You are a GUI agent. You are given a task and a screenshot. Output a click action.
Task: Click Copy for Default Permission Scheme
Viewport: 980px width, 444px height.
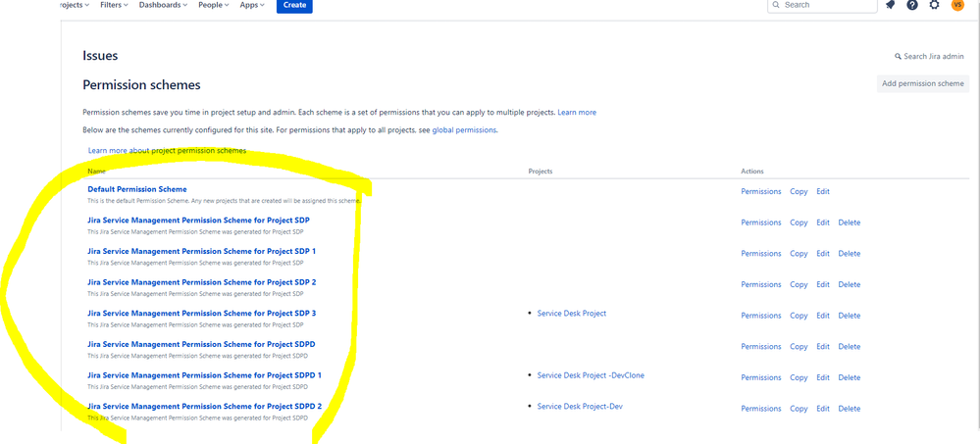pos(799,192)
